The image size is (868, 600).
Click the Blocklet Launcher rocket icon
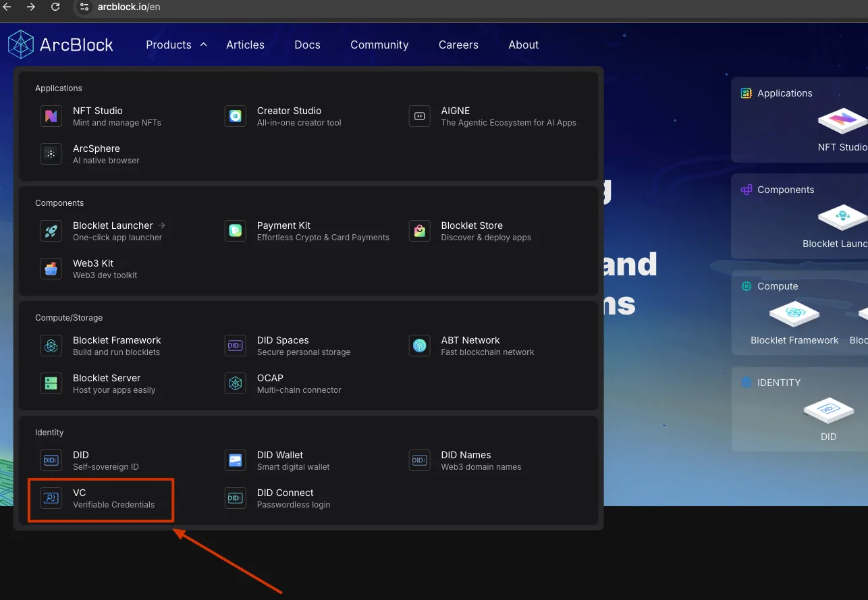click(x=51, y=231)
